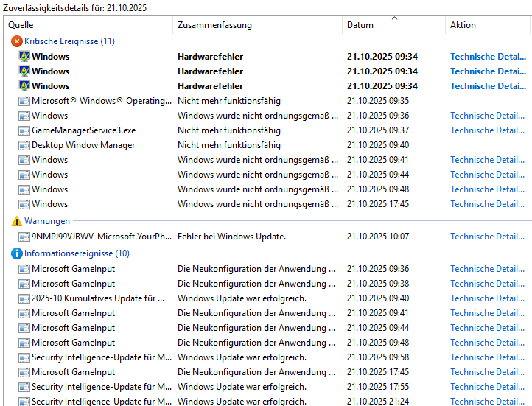
Task: Select the 2025-10 Kumulatives Update für ... entry
Action: coord(98,298)
